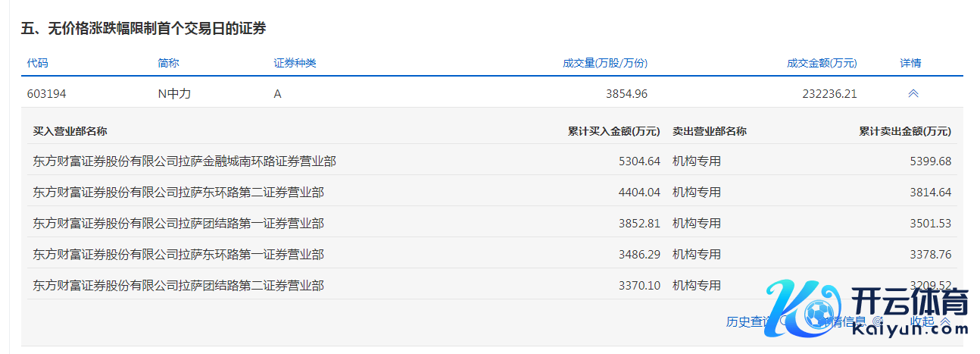Viewport: 980px width, 354px height.
Task: Click the 买入营业部名称 header
Action: (70, 131)
